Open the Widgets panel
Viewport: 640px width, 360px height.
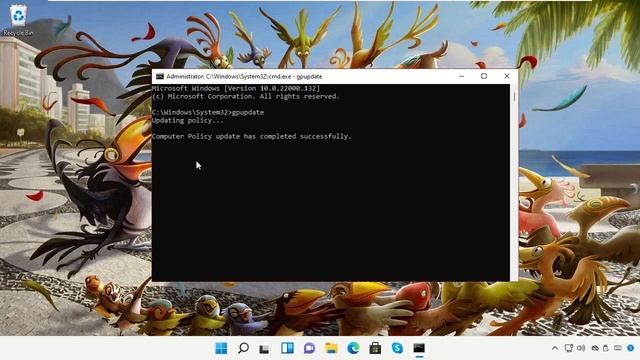(287, 348)
